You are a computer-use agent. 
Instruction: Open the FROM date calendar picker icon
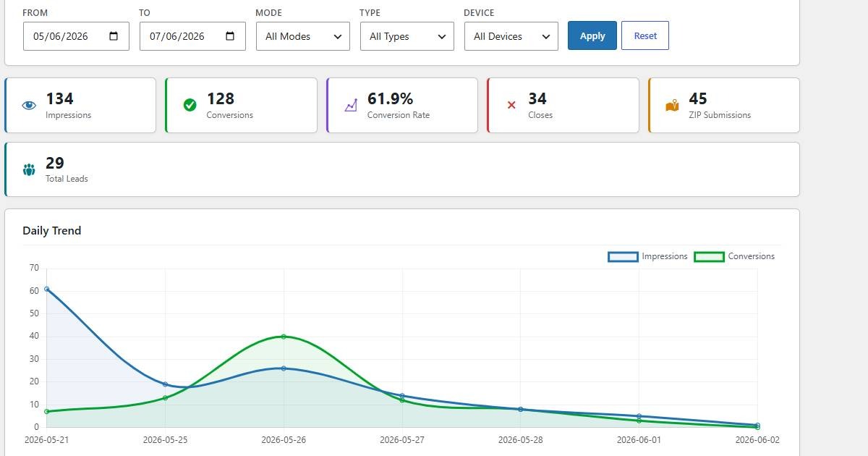(x=114, y=36)
